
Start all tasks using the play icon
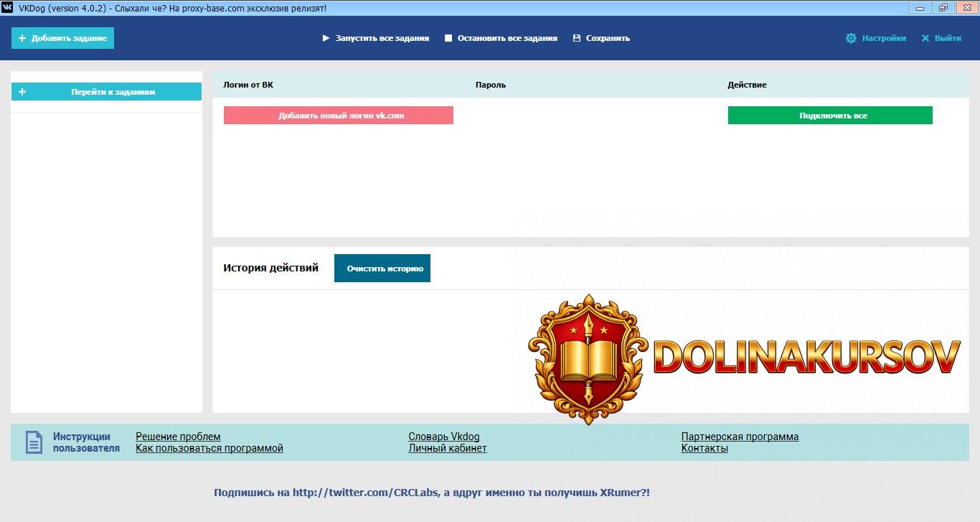(326, 38)
